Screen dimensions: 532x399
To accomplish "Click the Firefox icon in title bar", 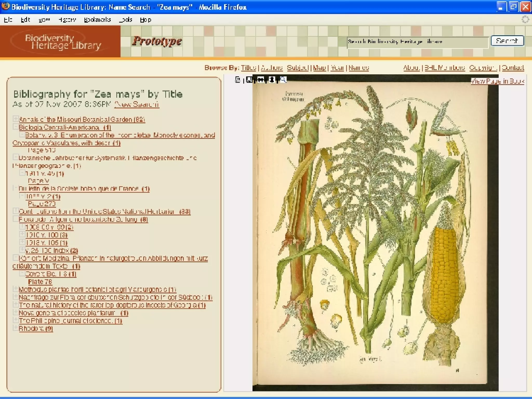I will pos(5,6).
